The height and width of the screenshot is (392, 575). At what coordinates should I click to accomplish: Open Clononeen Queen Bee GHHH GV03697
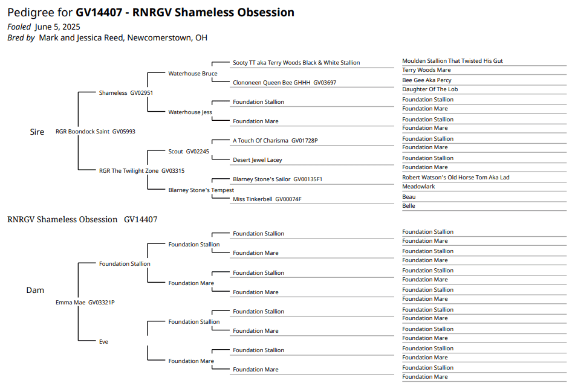coord(284,83)
